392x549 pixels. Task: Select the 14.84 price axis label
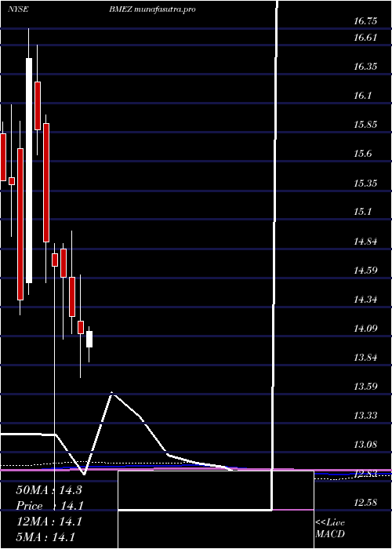pyautogui.click(x=365, y=242)
